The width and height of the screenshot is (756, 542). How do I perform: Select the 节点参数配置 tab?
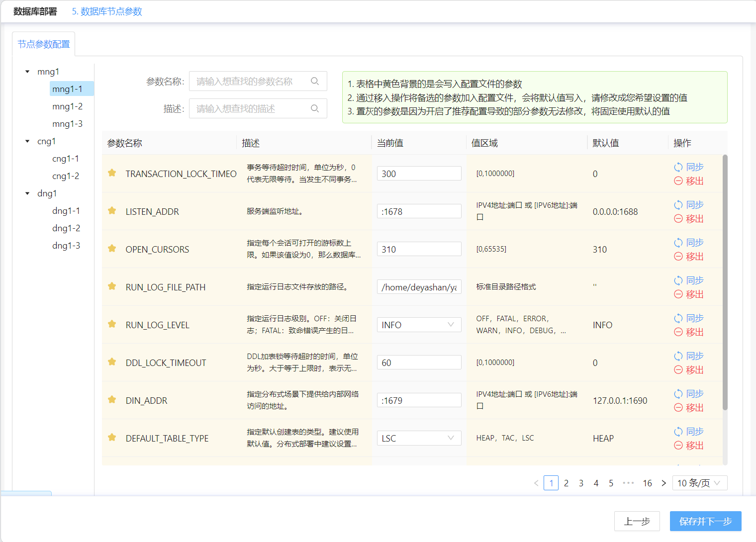[x=44, y=44]
